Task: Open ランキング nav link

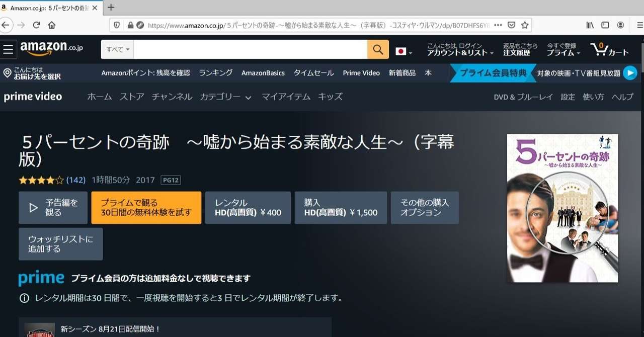Action: click(x=215, y=73)
